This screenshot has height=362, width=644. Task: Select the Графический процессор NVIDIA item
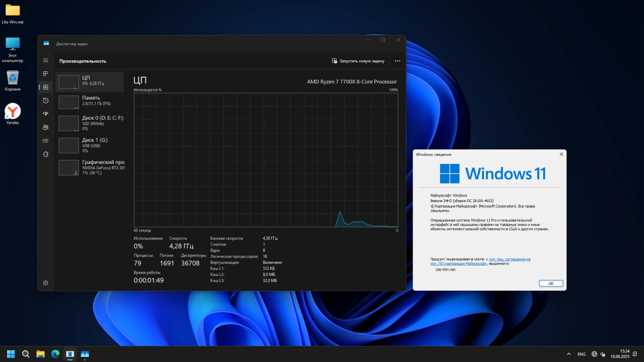(90, 167)
